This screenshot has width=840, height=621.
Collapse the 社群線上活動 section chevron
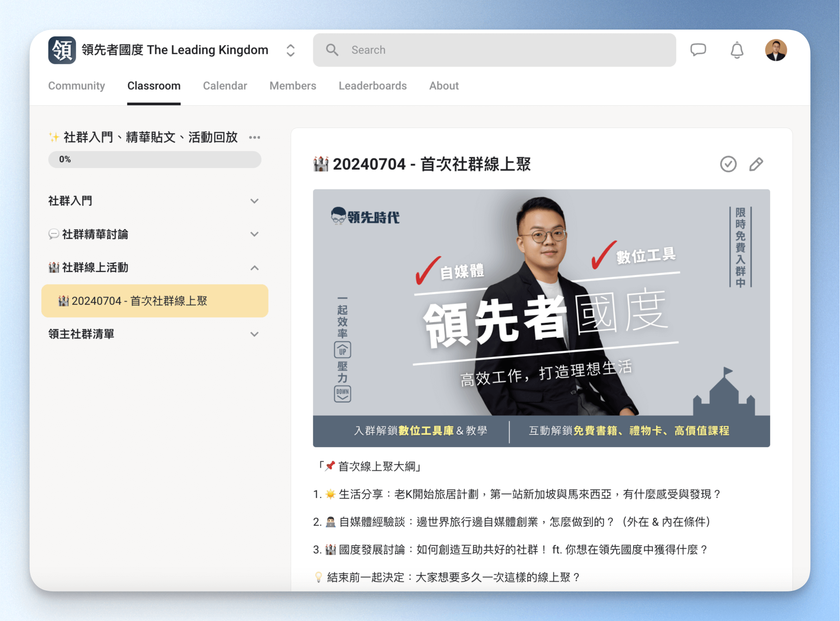point(254,268)
